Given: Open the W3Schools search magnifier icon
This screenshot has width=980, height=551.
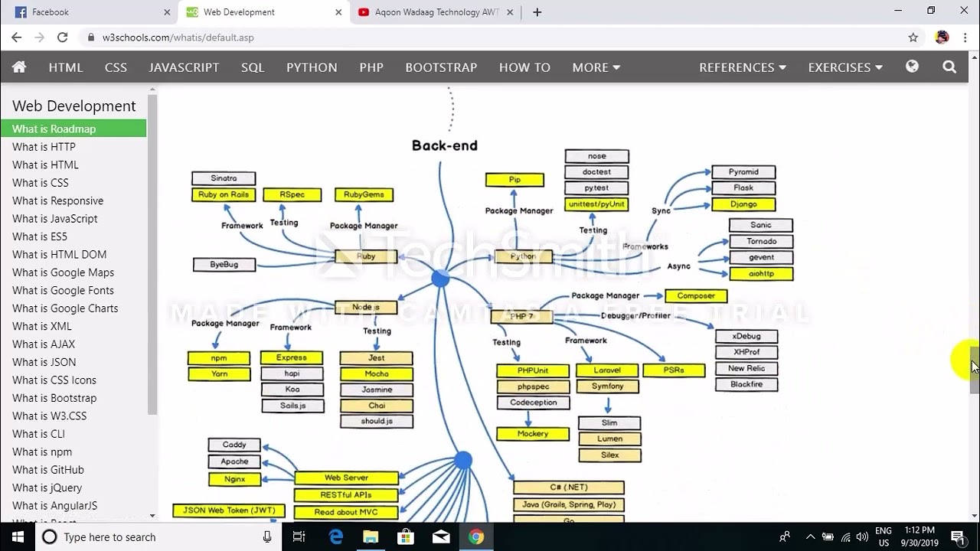Looking at the screenshot, I should click(949, 67).
